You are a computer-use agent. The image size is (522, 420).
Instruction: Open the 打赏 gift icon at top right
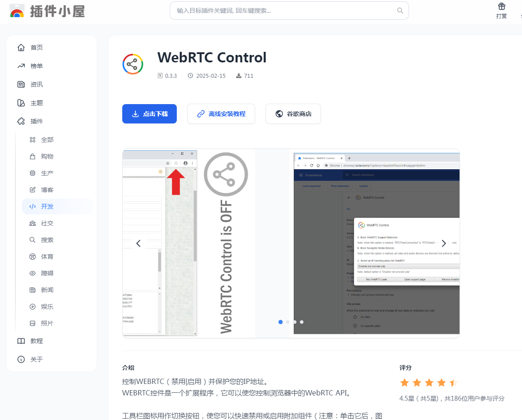pyautogui.click(x=501, y=6)
